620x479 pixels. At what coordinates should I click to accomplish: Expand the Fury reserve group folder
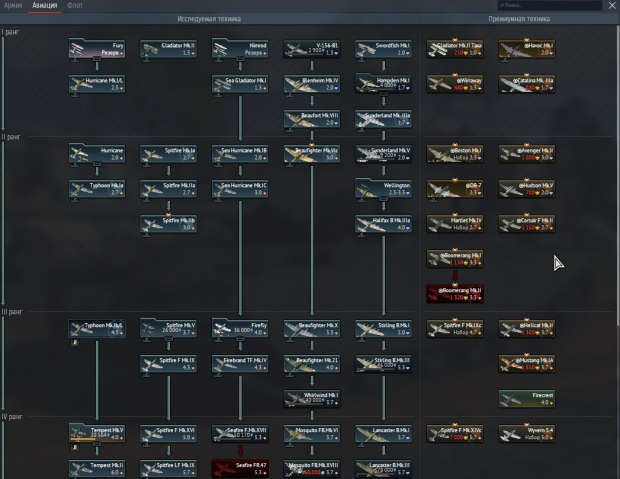coord(97,49)
